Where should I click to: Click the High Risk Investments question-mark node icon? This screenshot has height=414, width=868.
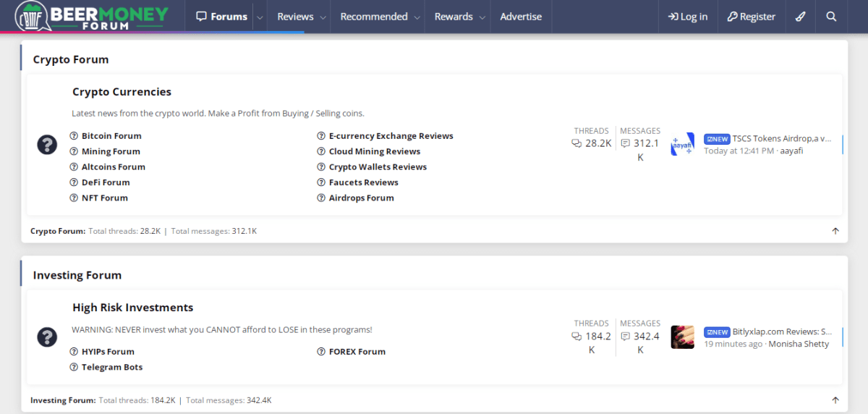pos(47,337)
